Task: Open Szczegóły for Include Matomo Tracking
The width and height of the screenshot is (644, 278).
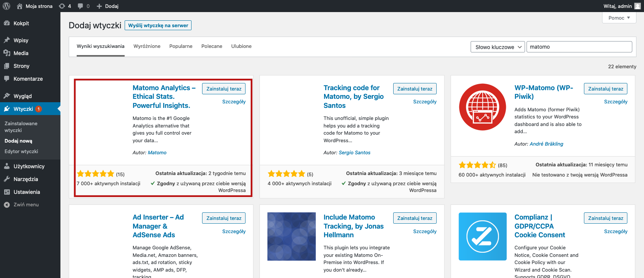Action: (x=425, y=231)
